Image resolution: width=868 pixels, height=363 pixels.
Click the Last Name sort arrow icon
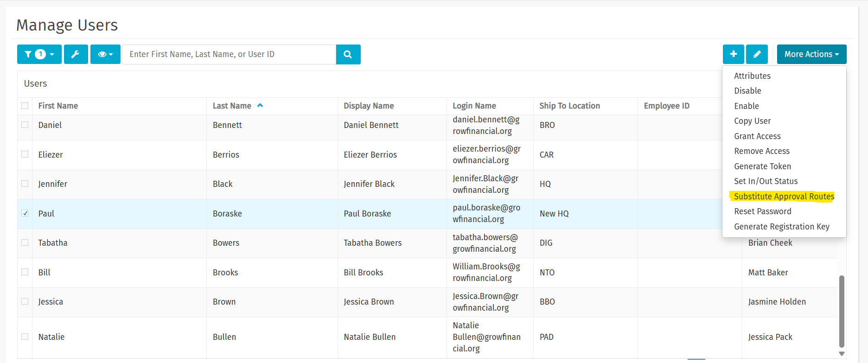260,106
